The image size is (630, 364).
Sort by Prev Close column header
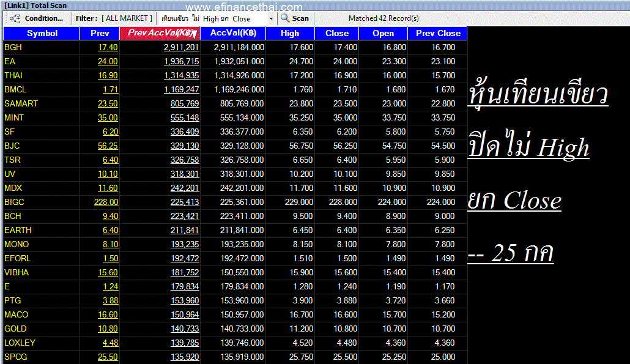[x=438, y=34]
